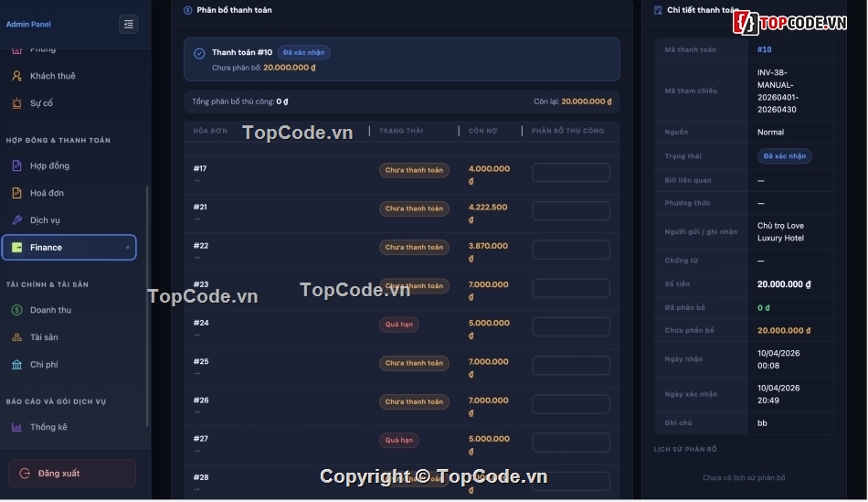
Task: Click the Thống kê chart icon
Action: [16, 427]
